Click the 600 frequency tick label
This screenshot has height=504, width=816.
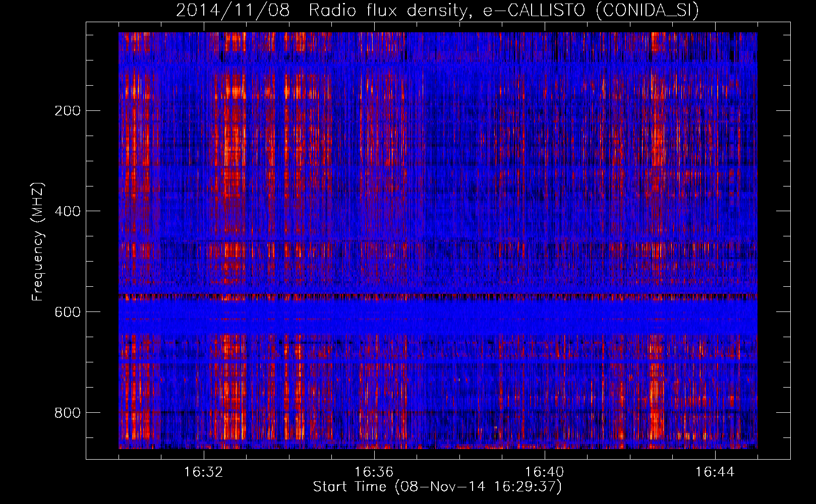pos(68,312)
